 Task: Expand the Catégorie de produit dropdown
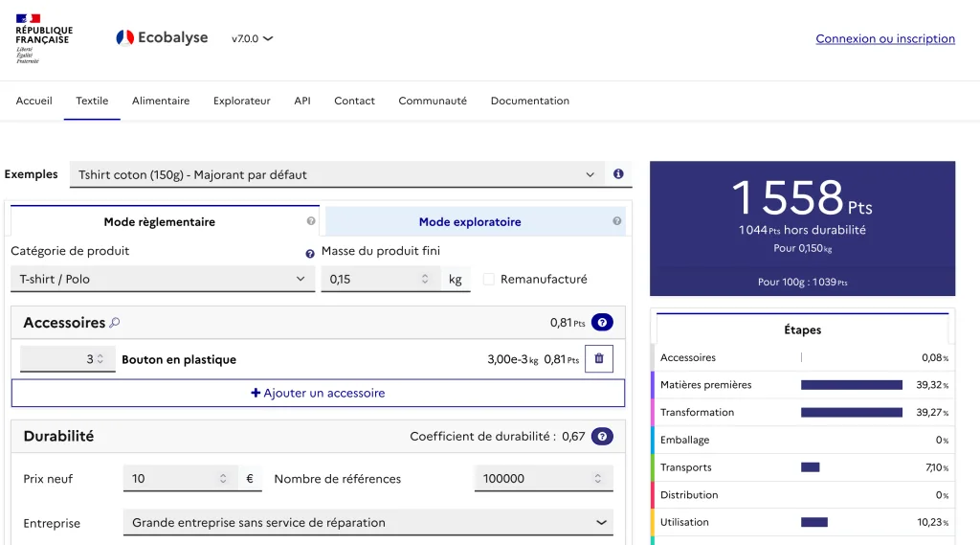[162, 279]
